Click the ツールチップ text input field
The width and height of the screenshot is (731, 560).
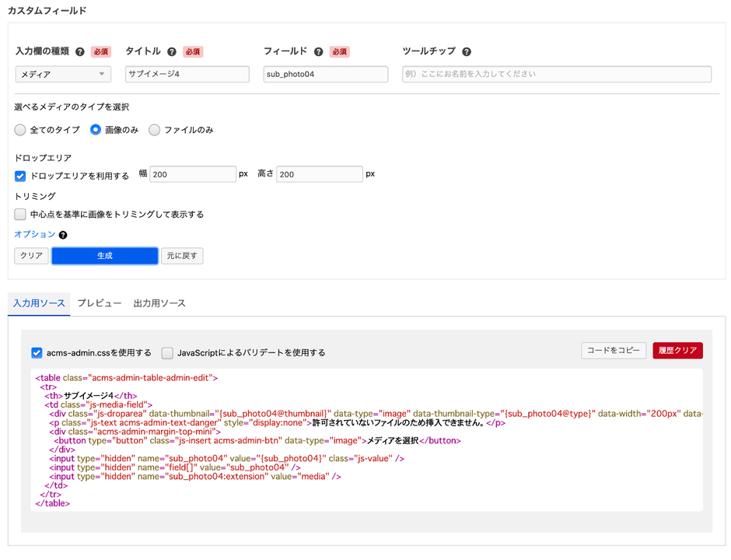(556, 75)
